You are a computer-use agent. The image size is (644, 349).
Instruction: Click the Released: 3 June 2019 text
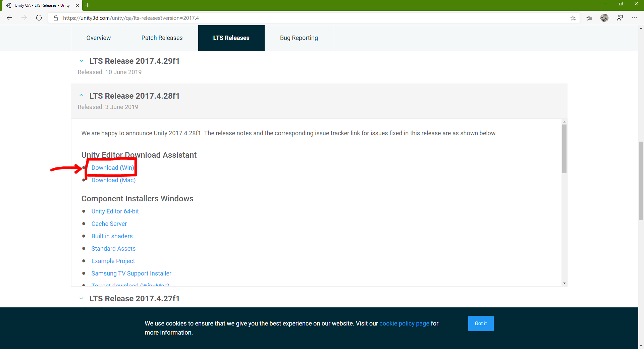[x=108, y=107]
